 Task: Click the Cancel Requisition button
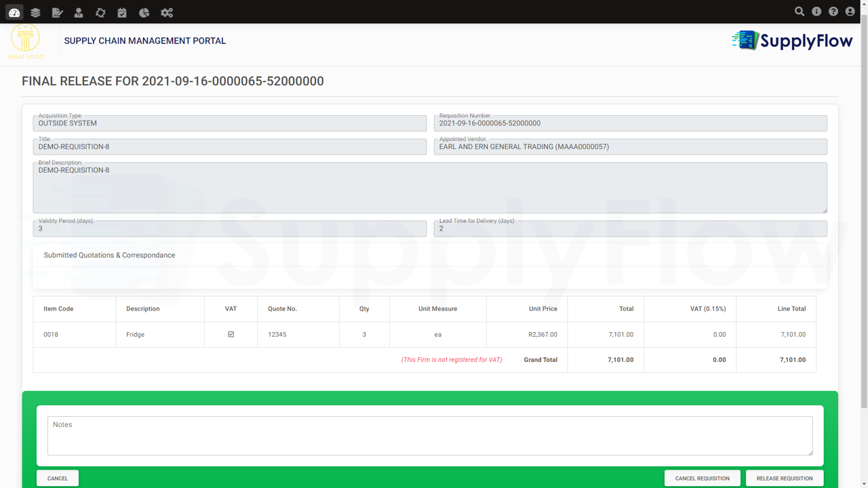click(x=702, y=478)
